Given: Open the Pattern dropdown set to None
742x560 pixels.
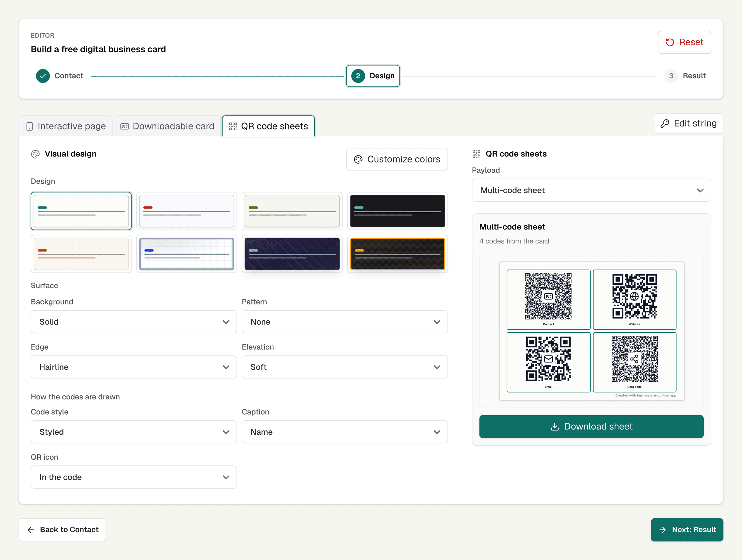Looking at the screenshot, I should point(345,322).
